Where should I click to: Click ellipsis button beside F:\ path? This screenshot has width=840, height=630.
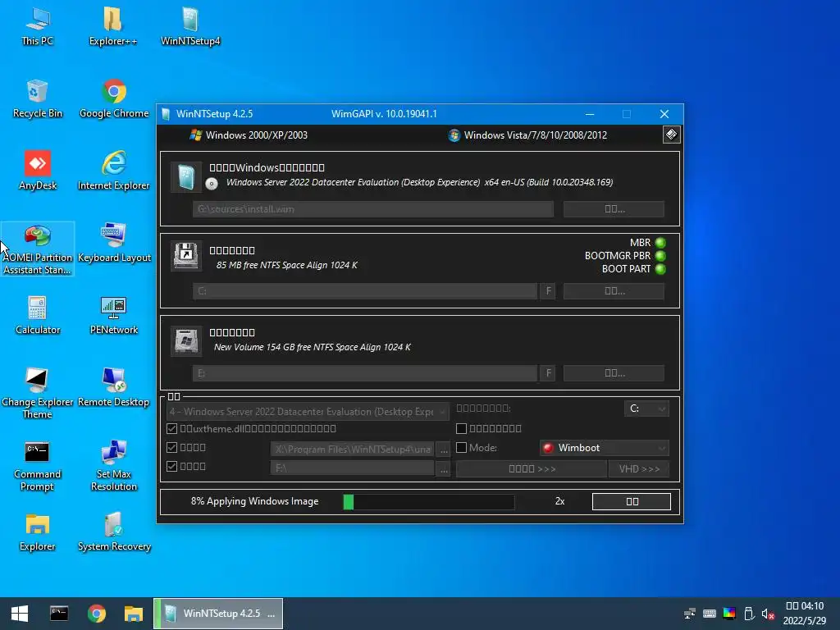coord(444,468)
